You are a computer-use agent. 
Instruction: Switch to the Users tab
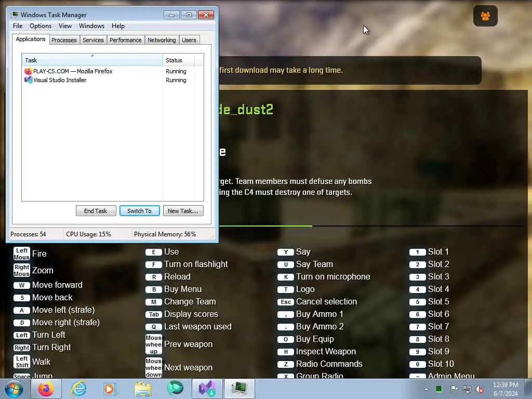click(x=189, y=40)
